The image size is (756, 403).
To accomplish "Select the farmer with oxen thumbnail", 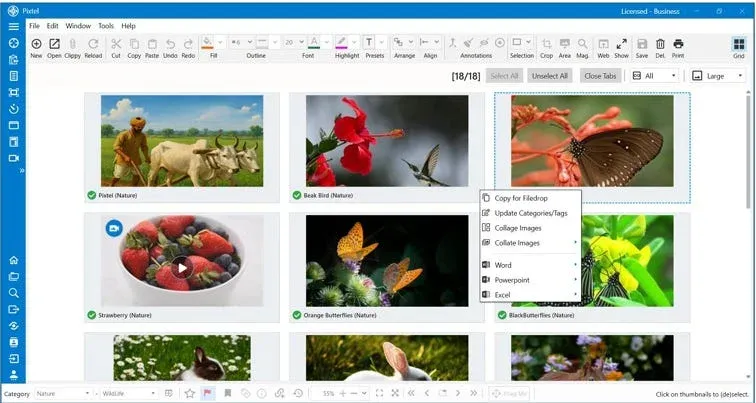I will 182,140.
